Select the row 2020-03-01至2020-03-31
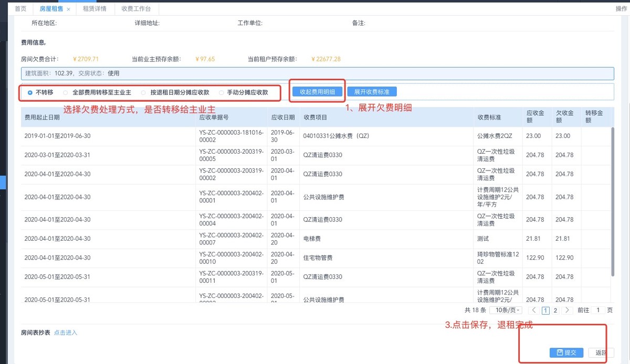The width and height of the screenshot is (630, 364). click(x=316, y=155)
